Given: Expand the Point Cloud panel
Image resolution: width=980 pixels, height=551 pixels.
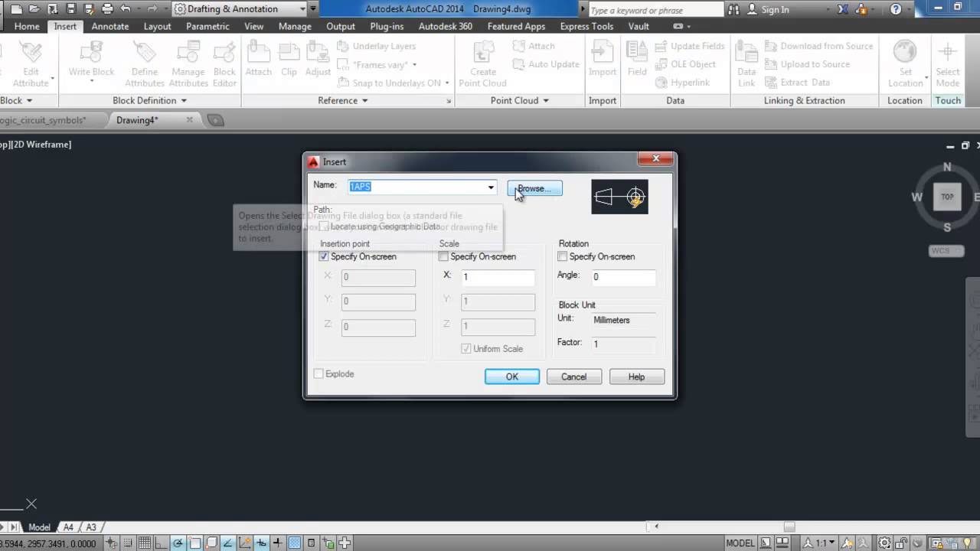Looking at the screenshot, I should pos(546,100).
